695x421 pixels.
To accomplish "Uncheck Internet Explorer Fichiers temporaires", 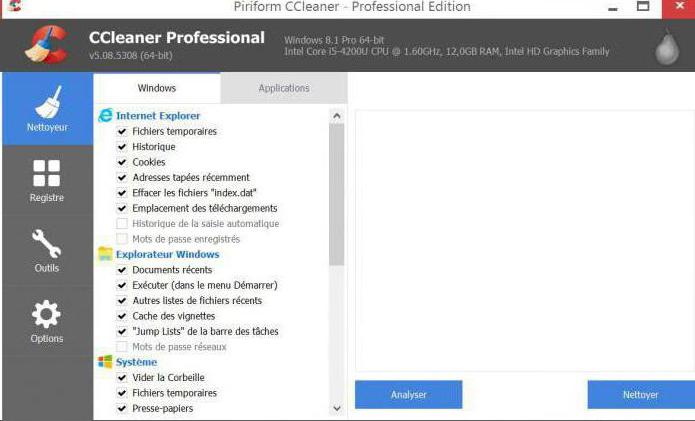I will coord(122,131).
